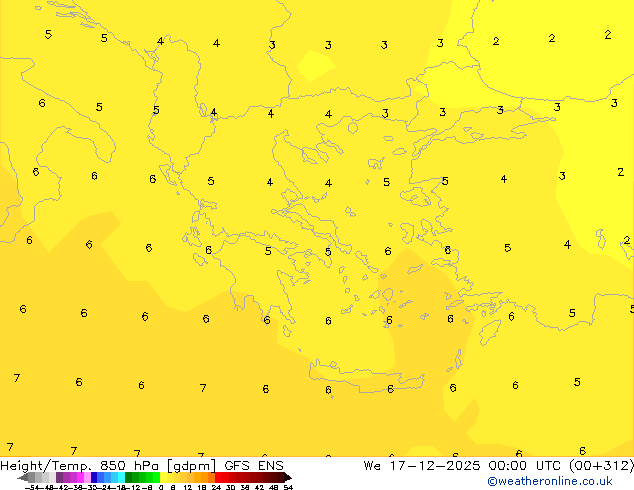Screen dimensions: 634x490
Task: Click the 'GFS ENS' model label
Action: pyautogui.click(x=254, y=466)
